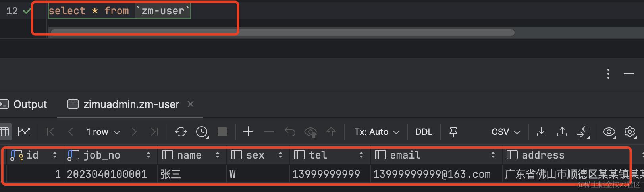Close the zimuadmin.zm-user tab
This screenshot has height=192, width=644.
[191, 104]
